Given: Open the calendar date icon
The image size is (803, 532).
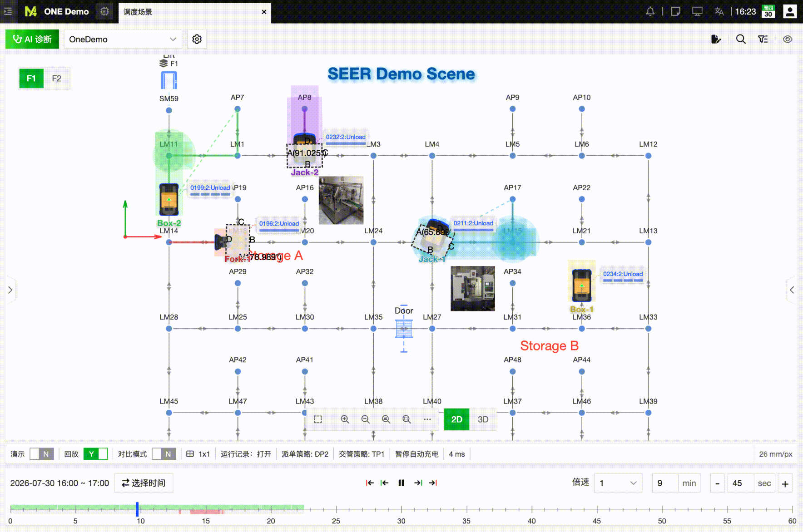Looking at the screenshot, I should pos(768,11).
